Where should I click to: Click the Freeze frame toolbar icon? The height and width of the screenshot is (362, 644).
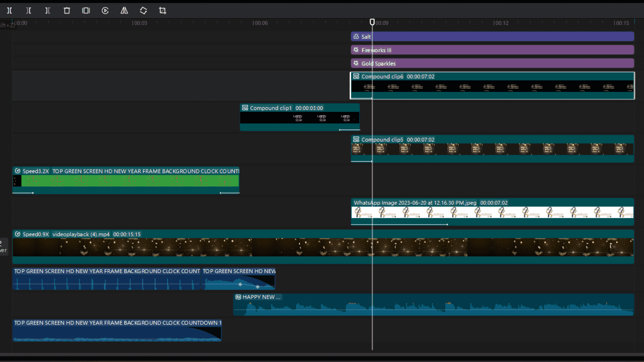click(x=86, y=11)
